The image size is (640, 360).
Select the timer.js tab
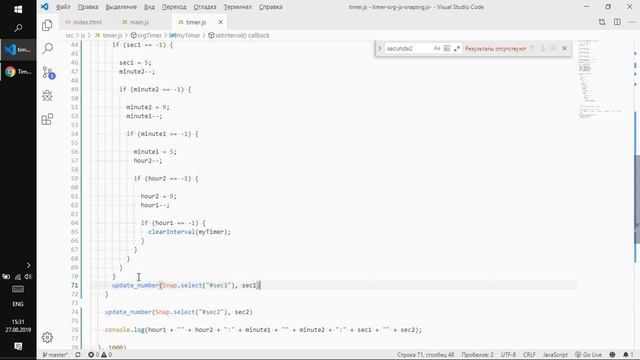pos(196,22)
